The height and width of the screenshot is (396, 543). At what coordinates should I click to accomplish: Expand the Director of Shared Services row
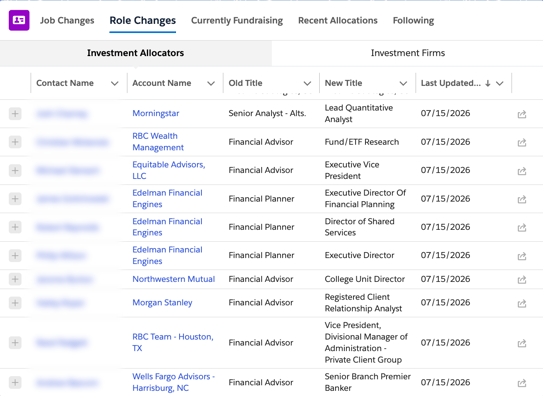(x=15, y=227)
